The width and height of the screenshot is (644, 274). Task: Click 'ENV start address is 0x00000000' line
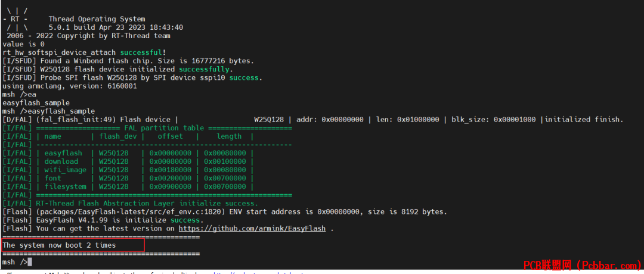[225, 211]
